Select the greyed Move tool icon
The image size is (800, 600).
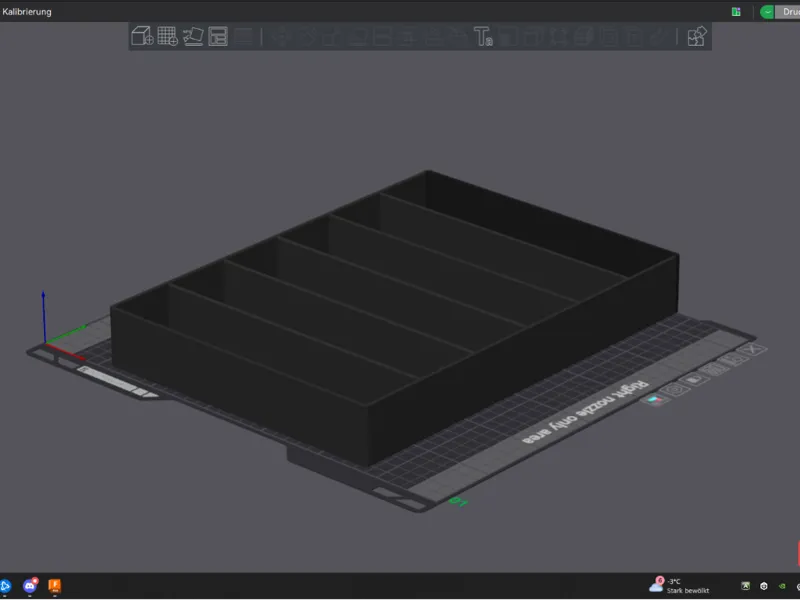click(x=281, y=36)
